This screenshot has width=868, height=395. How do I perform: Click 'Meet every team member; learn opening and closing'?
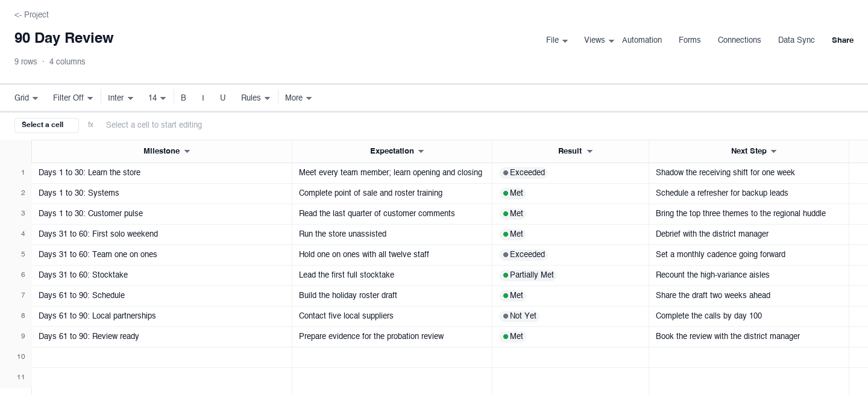pos(392,173)
